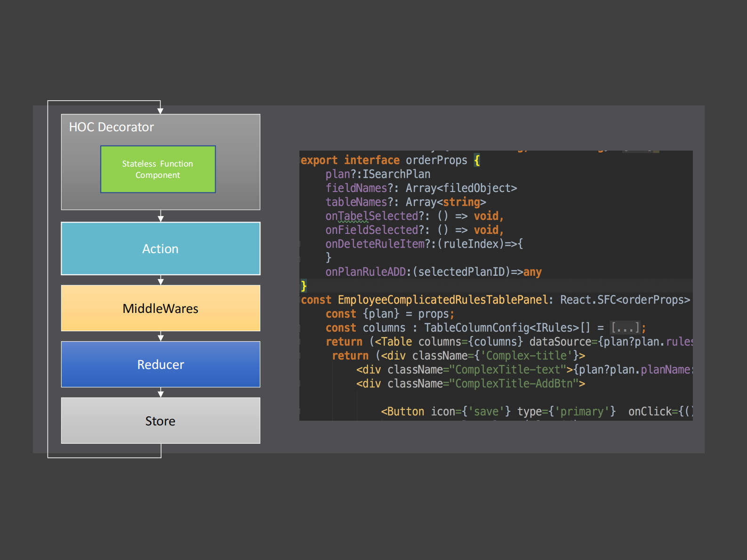Click arrow between Reducer and Store
The width and height of the screenshot is (747, 560).
tap(161, 392)
